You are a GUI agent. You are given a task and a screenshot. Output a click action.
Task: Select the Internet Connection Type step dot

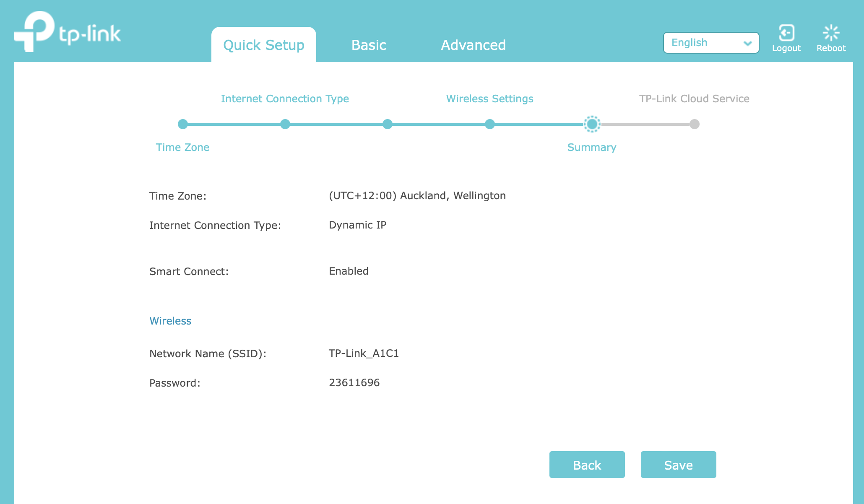click(x=285, y=124)
